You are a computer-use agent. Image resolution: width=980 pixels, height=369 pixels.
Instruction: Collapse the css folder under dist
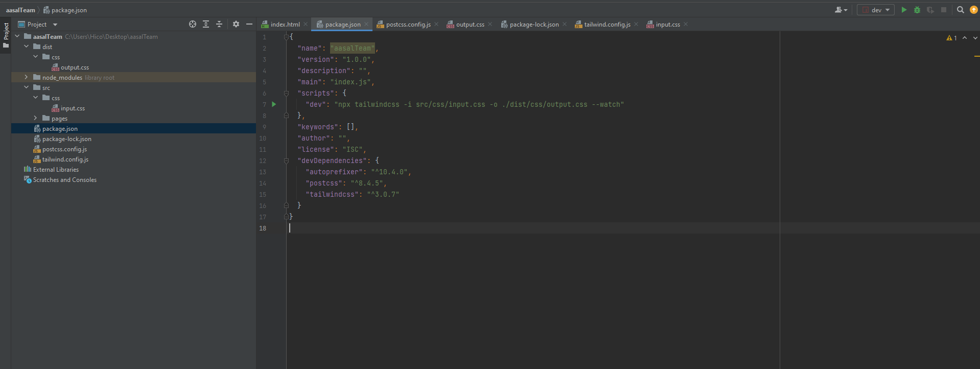pyautogui.click(x=36, y=57)
